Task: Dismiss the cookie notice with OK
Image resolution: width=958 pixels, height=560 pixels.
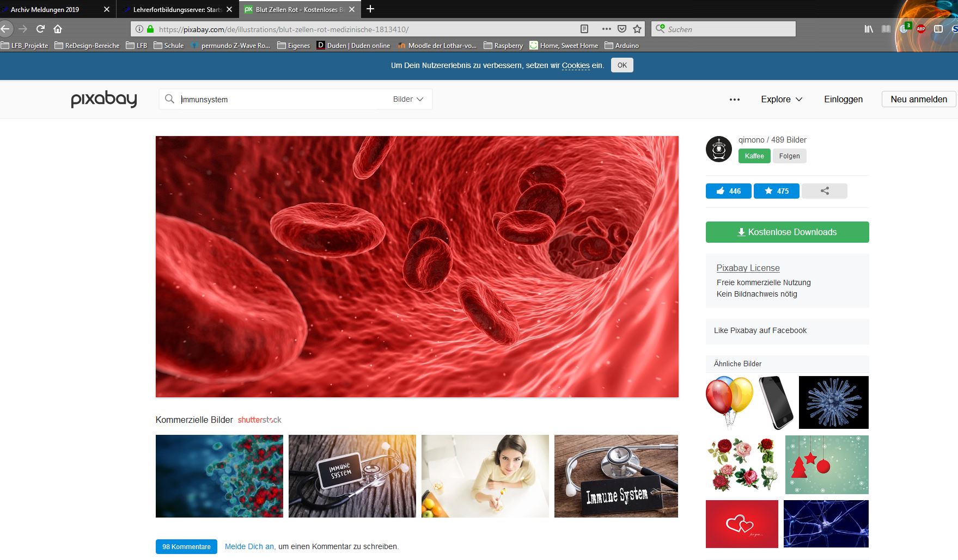Action: point(622,65)
